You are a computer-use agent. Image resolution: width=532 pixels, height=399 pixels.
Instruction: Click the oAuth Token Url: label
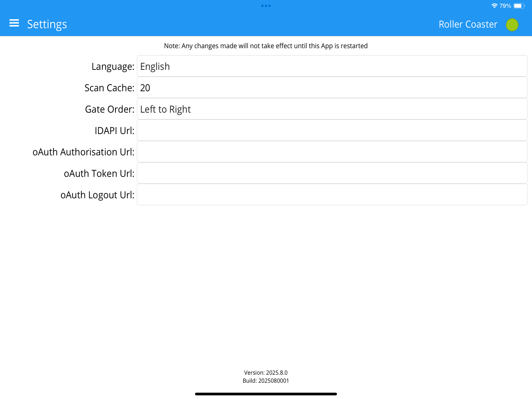coord(99,173)
